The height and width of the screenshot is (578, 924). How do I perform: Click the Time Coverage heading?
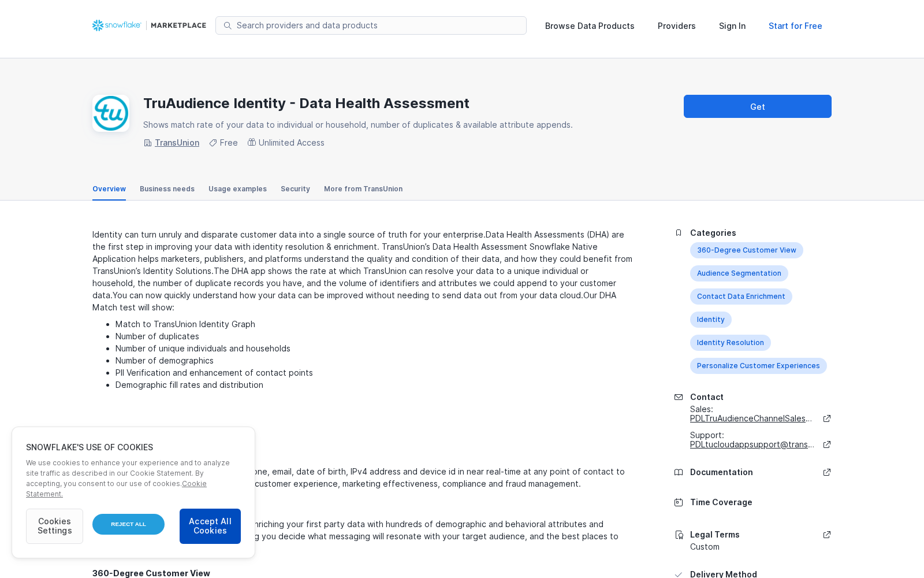tap(721, 502)
